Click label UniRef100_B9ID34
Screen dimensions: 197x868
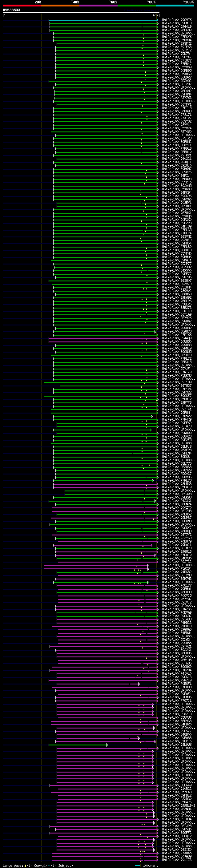(x=177, y=819)
